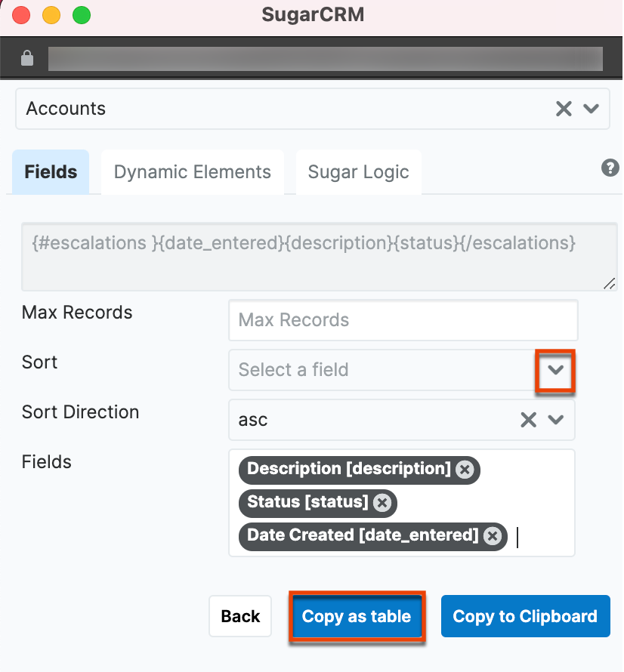Click inside the Max Records input
The image size is (624, 672).
(x=403, y=320)
